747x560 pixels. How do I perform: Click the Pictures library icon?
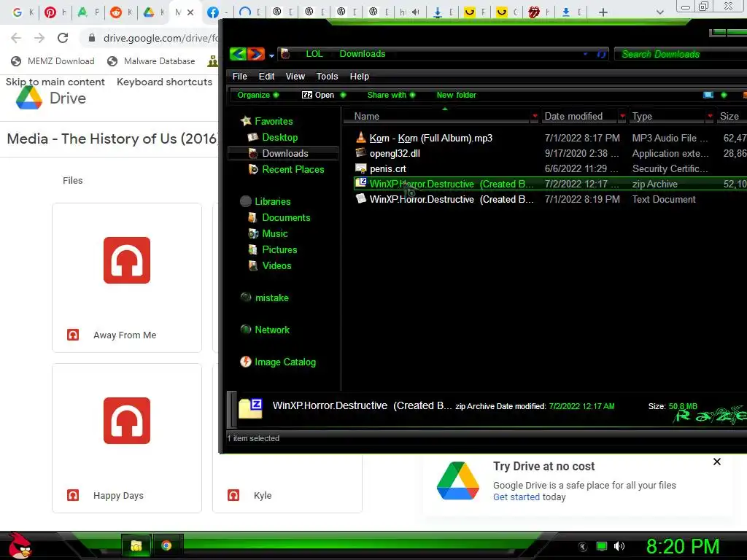point(253,249)
